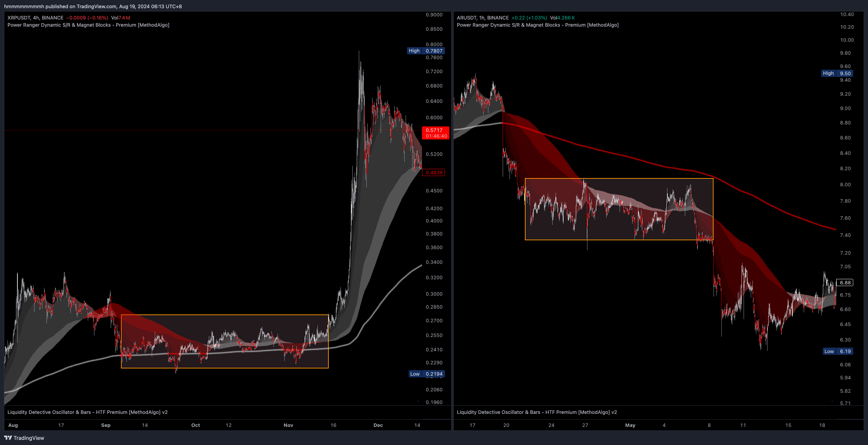Click the Nov label on the time axis
The image size is (868, 445).
(288, 425)
